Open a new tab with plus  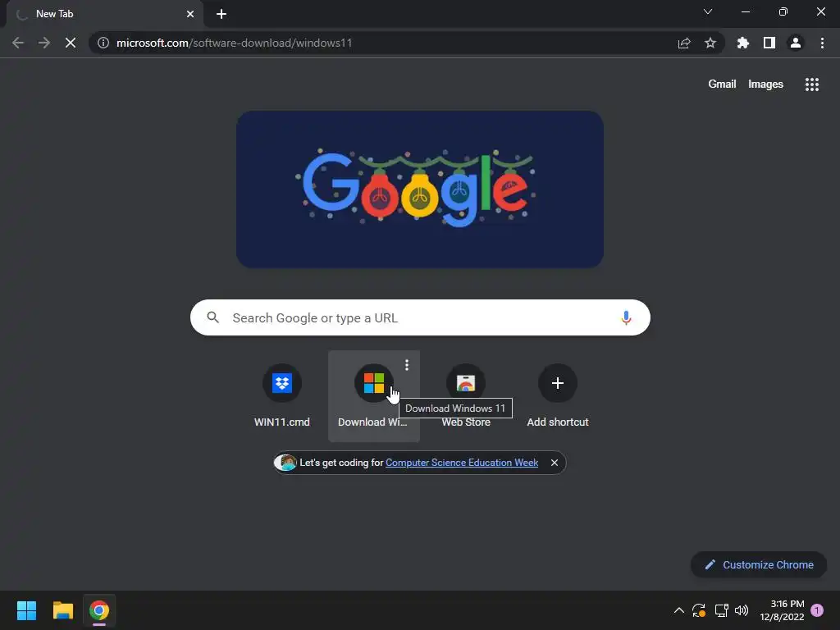(221, 14)
